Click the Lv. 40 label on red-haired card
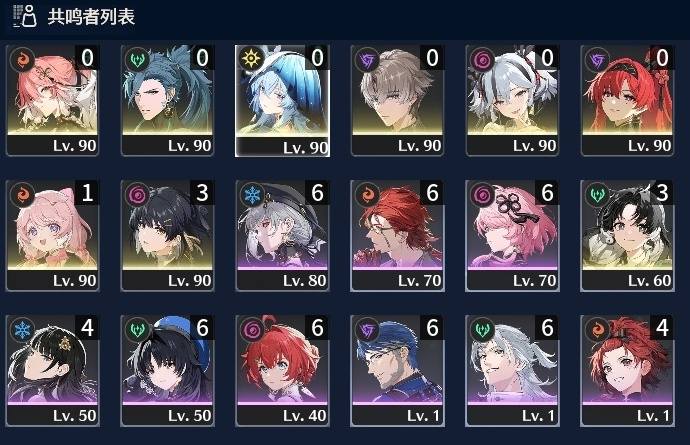Screen dimensions: 690x445 point(305,416)
